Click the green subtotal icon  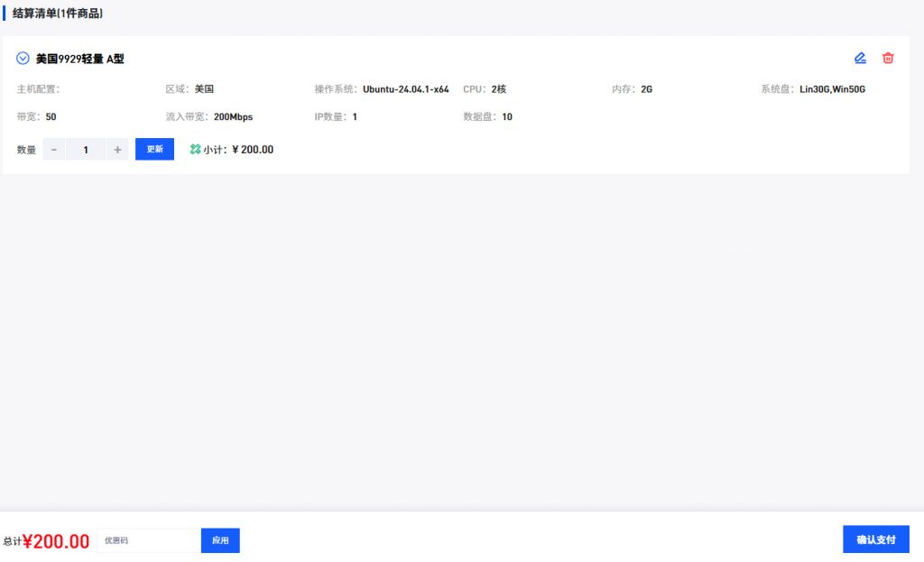click(x=195, y=150)
